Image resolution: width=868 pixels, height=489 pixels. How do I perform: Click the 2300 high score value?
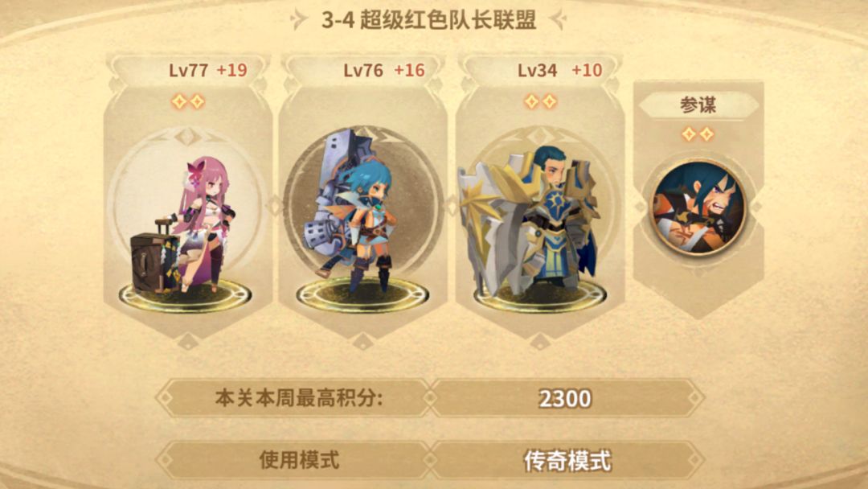point(565,399)
